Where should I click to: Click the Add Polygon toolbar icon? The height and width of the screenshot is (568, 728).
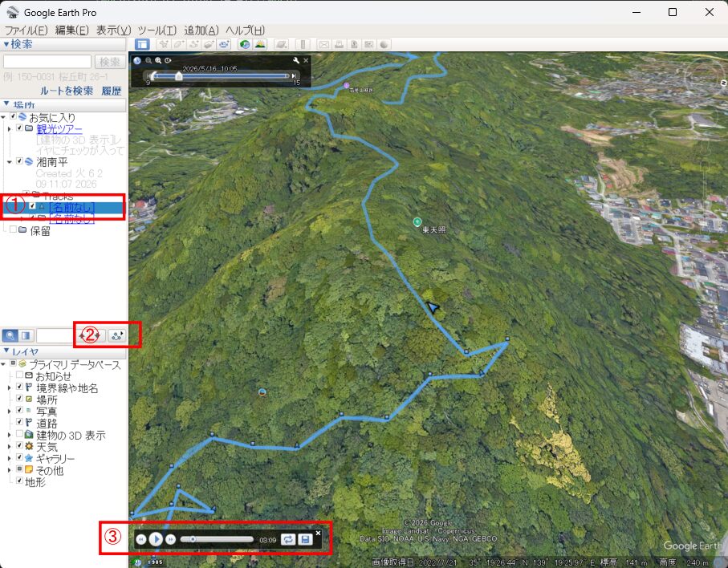coord(179,45)
